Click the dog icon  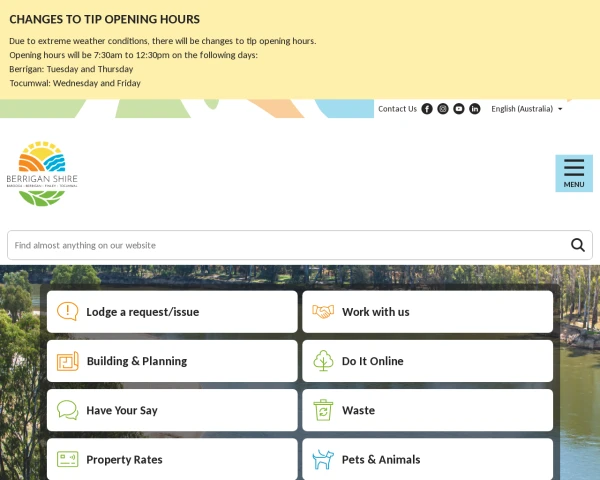(323, 459)
